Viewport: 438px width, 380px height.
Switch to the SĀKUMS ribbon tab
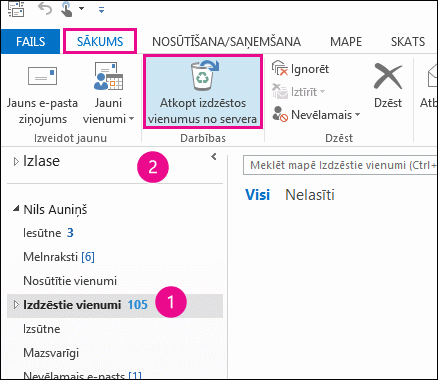tap(100, 42)
